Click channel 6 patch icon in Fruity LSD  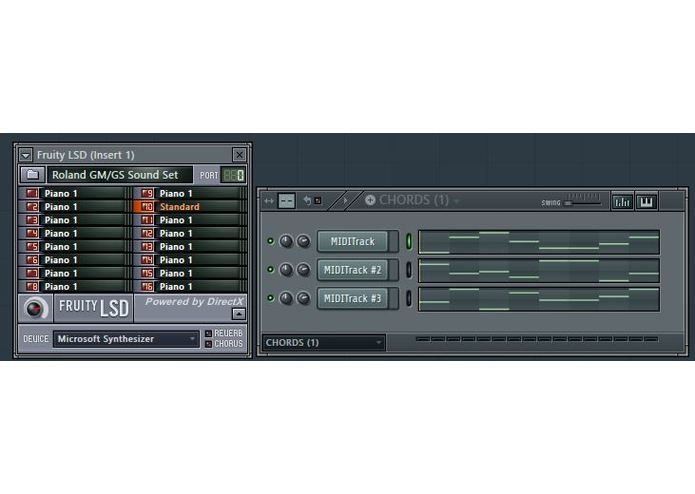pyautogui.click(x=32, y=260)
